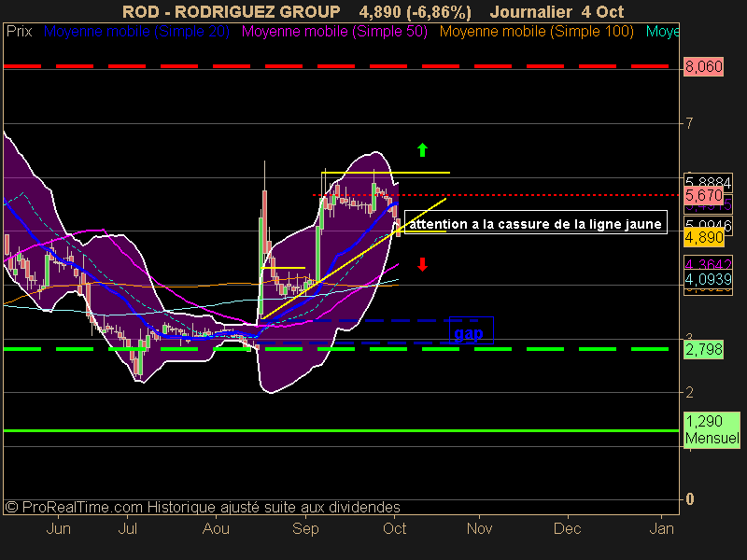The width and height of the screenshot is (747, 560).
Task: Click the 'Nov' month on time axis
Action: point(479,528)
